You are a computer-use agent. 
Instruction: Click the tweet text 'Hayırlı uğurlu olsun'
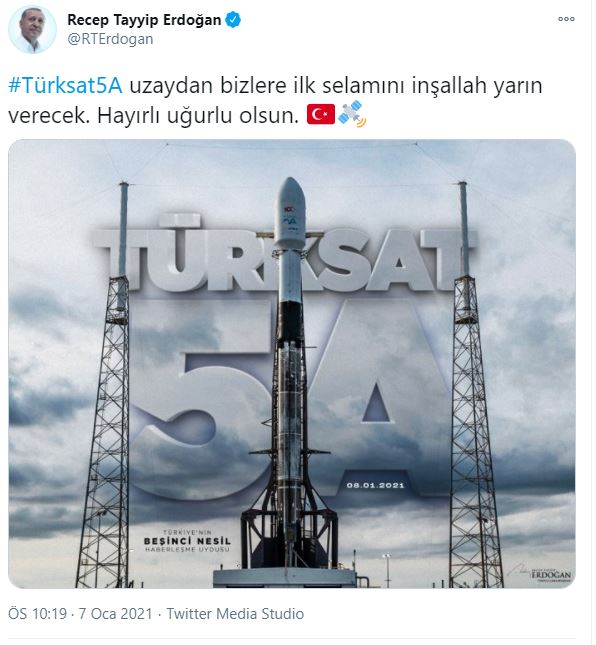pyautogui.click(x=198, y=116)
